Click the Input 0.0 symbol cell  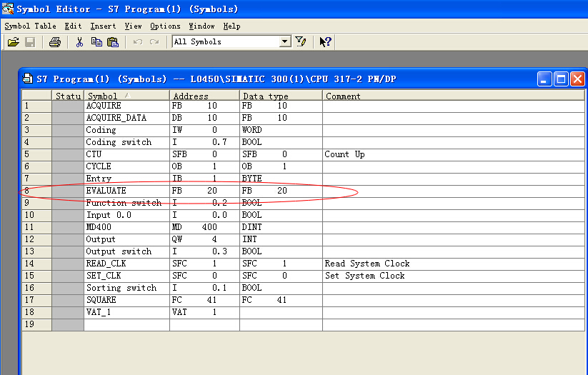(126, 215)
